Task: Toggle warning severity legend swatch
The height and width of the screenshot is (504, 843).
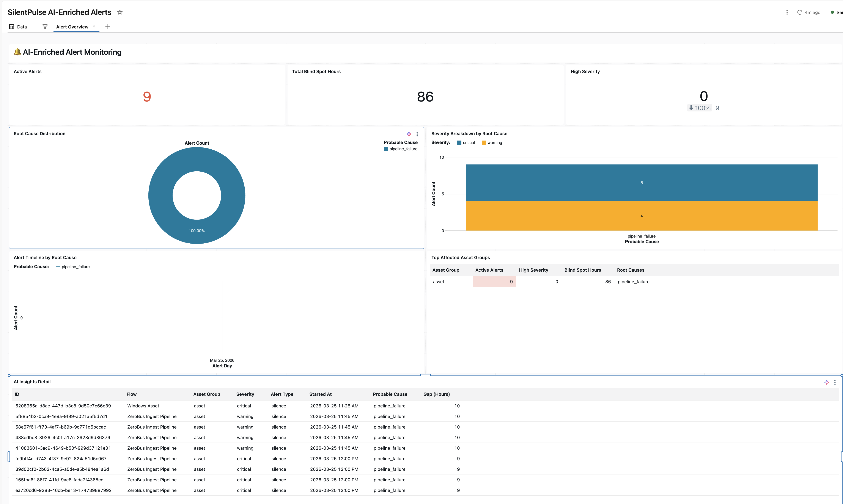Action: coord(483,143)
